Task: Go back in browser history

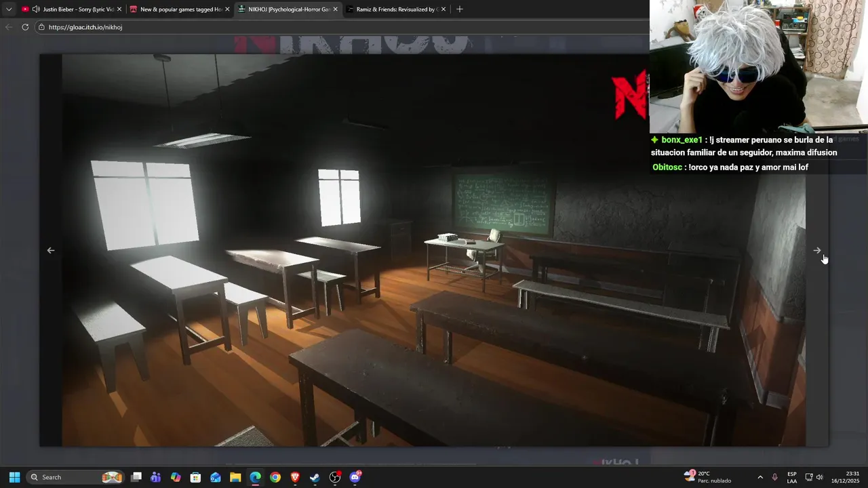Action: [9, 27]
